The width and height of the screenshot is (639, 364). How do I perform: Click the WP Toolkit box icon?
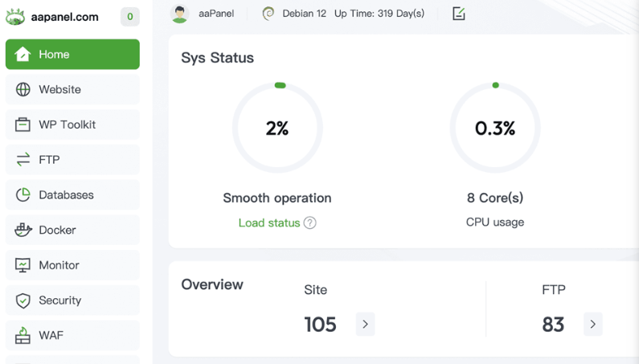click(23, 125)
